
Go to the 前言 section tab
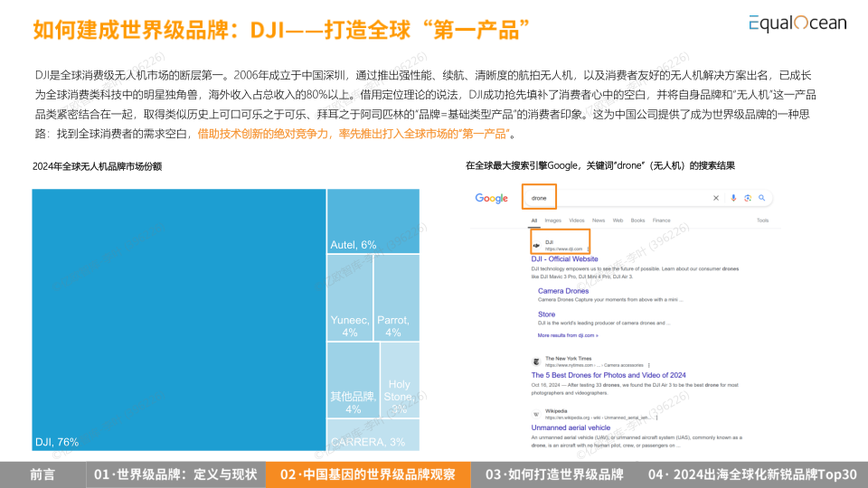[x=42, y=474]
